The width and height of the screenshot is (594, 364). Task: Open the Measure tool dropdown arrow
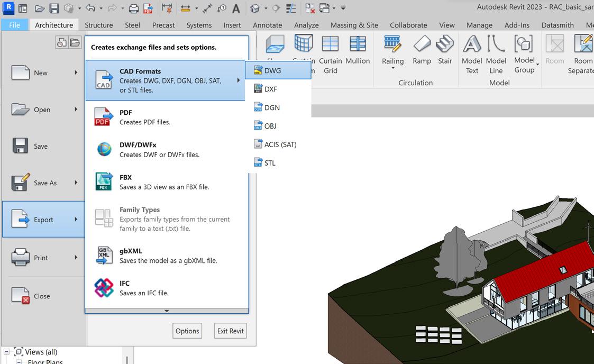tap(196, 8)
